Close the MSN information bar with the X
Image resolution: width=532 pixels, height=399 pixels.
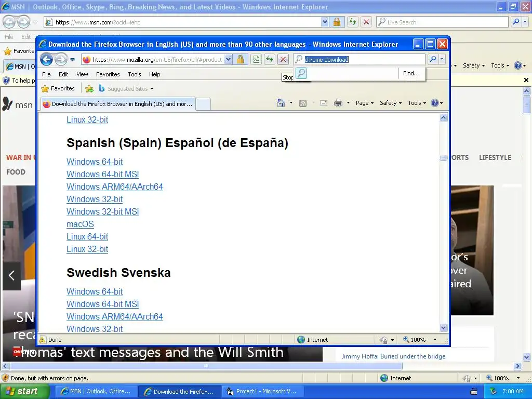526,80
